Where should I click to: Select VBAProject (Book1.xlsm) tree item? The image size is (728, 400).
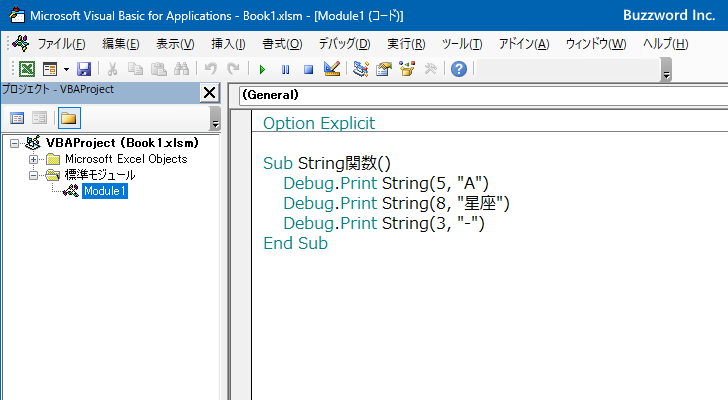(x=122, y=143)
